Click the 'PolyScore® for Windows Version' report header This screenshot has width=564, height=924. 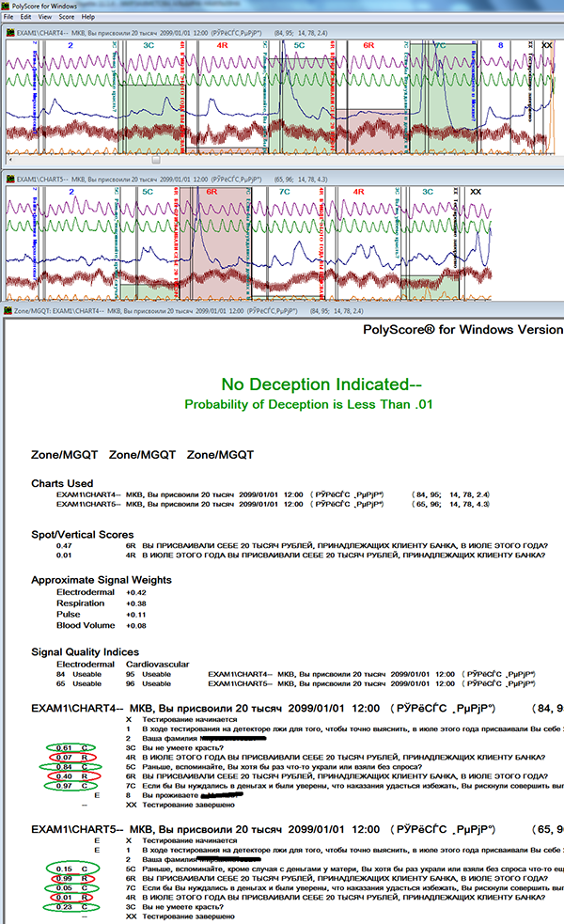(x=463, y=329)
